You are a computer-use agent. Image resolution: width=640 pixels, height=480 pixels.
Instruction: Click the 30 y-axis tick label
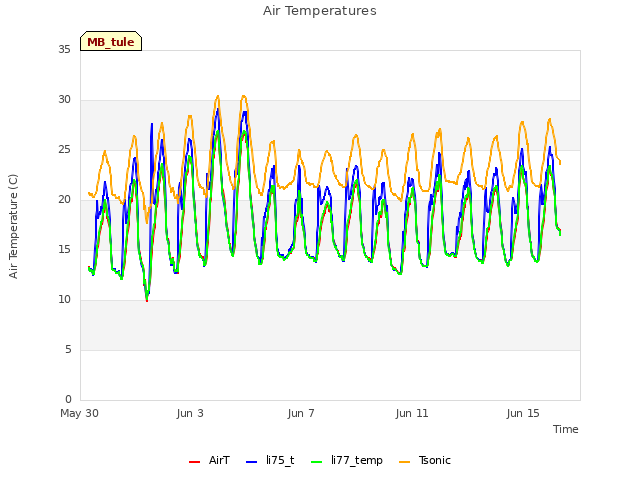coord(64,100)
